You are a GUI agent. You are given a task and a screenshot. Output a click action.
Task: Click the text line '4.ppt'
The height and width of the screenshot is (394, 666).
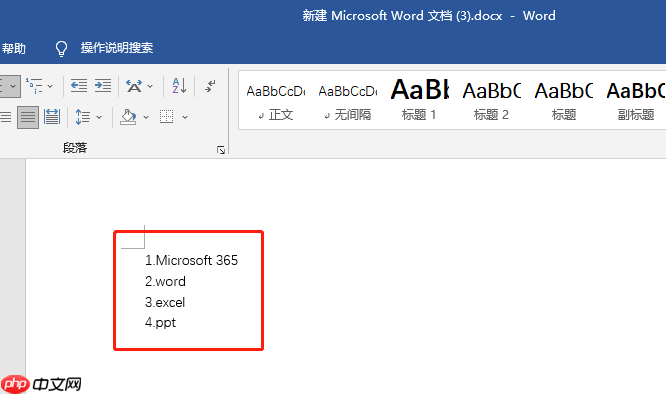click(160, 323)
